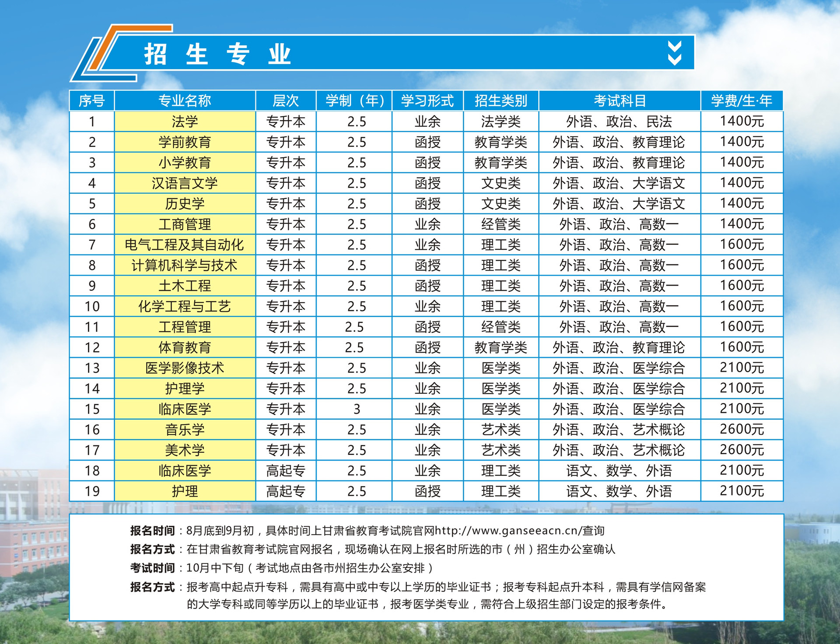Screen dimensions: 840x644
Task: Click 临床医学 in the 专升本 row 15
Action: (185, 409)
